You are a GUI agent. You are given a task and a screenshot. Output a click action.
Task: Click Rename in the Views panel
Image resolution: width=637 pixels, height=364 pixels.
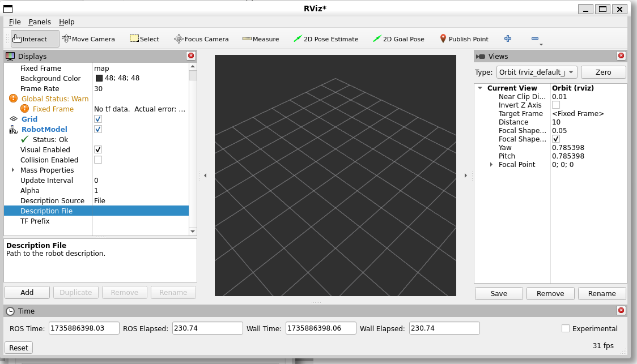pyautogui.click(x=602, y=293)
